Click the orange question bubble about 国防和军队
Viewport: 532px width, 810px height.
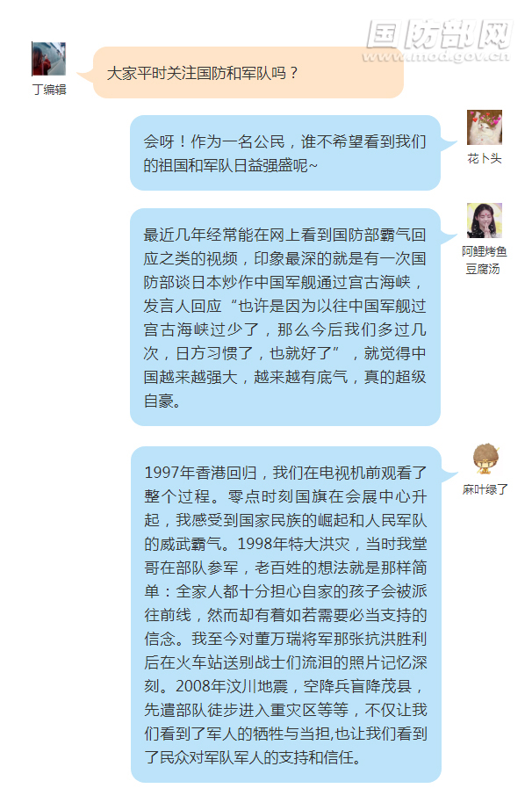(x=248, y=72)
